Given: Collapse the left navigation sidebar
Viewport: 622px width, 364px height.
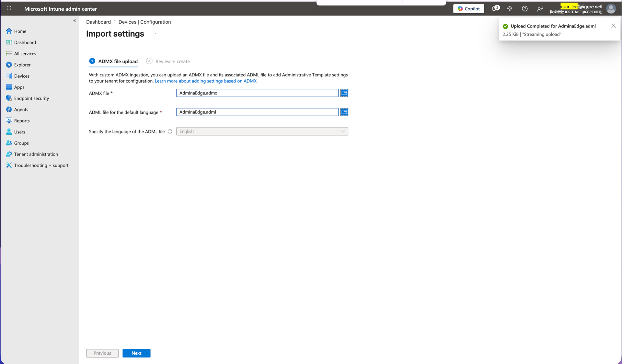Looking at the screenshot, I should click(x=74, y=20).
